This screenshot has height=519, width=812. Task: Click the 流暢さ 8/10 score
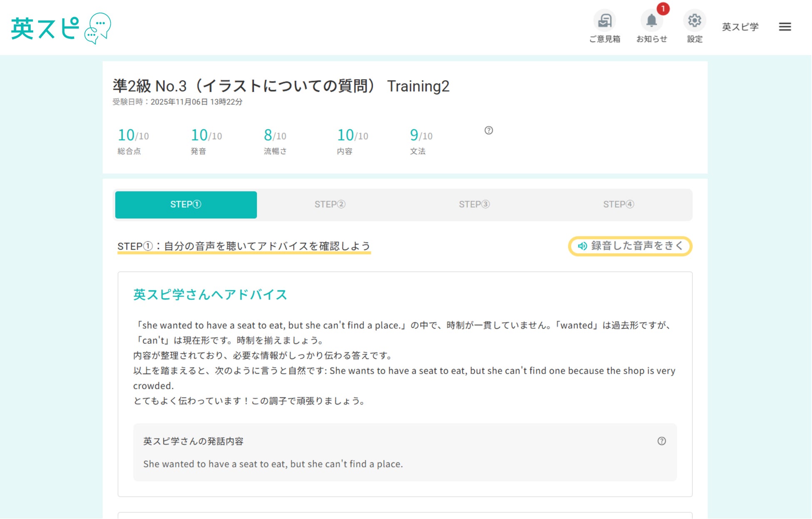(x=275, y=135)
